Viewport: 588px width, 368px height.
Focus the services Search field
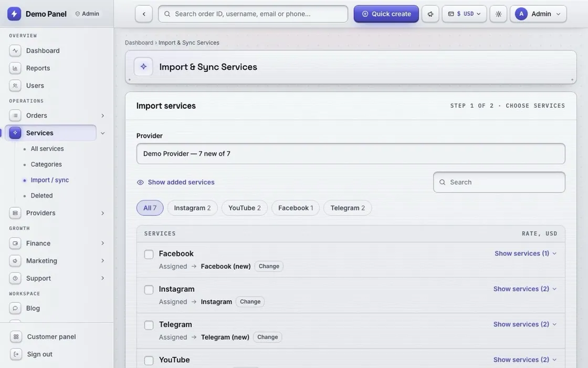(499, 182)
